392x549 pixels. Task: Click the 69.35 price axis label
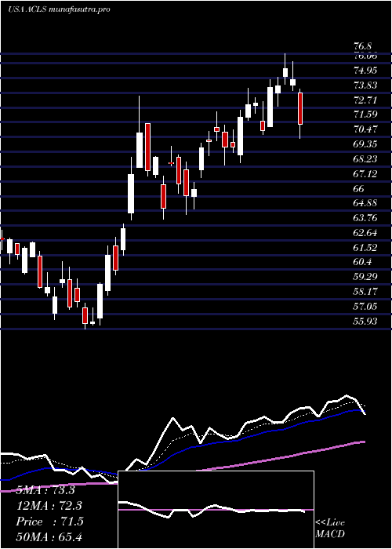click(365, 144)
